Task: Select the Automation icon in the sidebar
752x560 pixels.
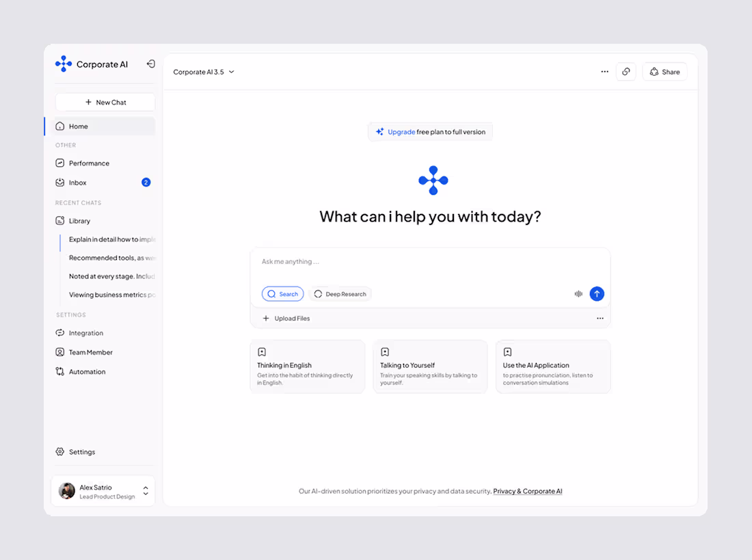Action: [x=59, y=371]
